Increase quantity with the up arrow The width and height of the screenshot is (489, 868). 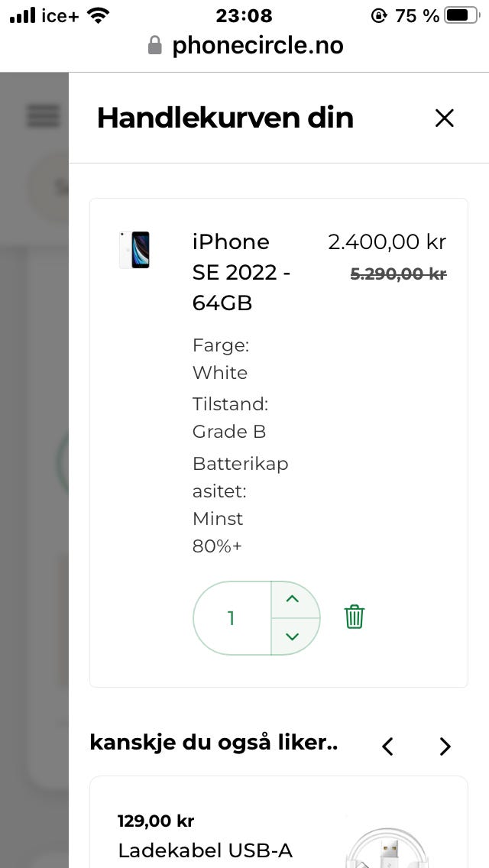pyautogui.click(x=292, y=599)
